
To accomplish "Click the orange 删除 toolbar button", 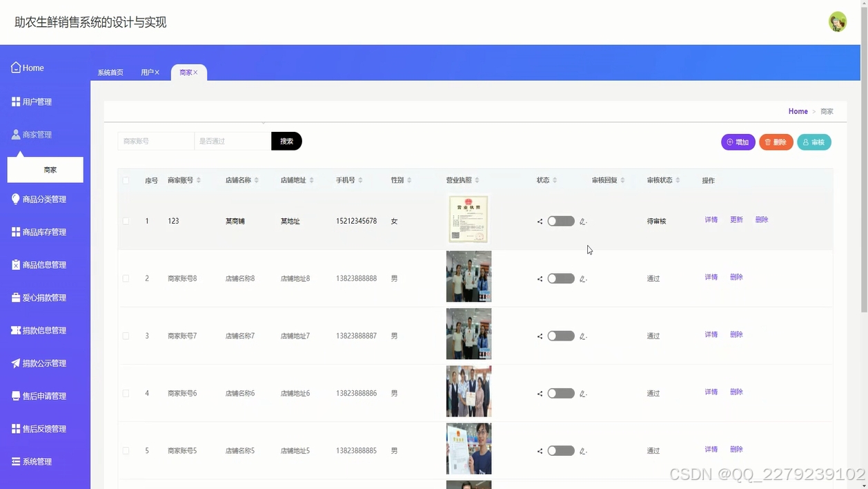I will coord(776,142).
